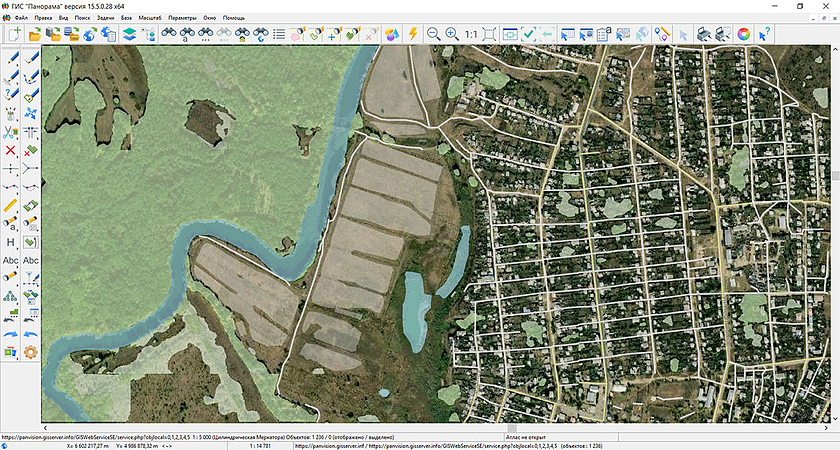Open the Масштаб menu
The image size is (840, 450).
149,18
